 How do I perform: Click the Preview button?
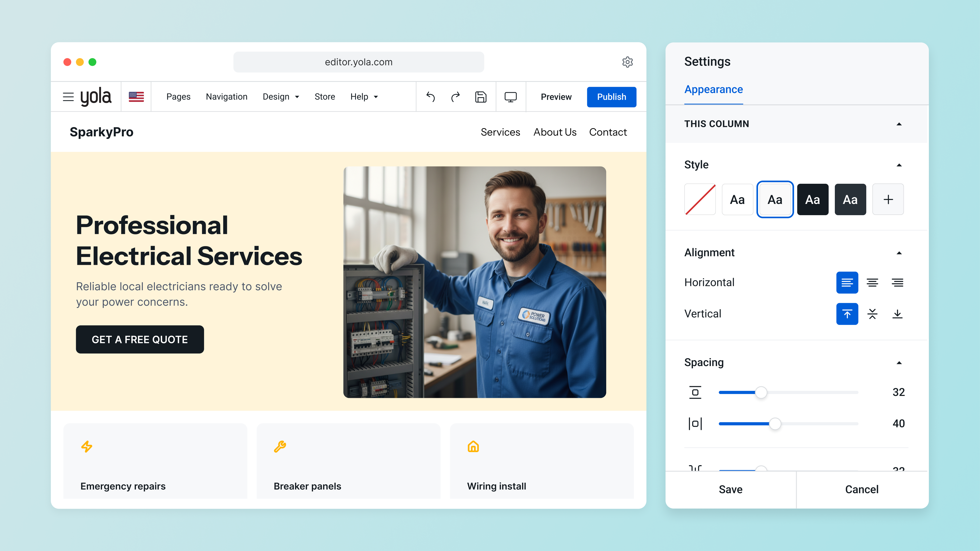(x=556, y=97)
